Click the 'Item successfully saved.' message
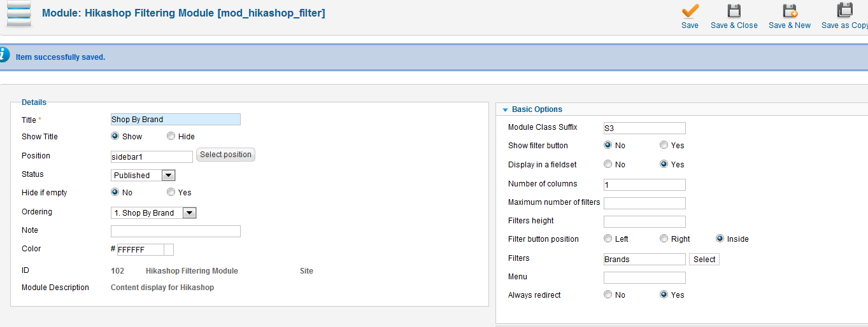 pos(60,57)
